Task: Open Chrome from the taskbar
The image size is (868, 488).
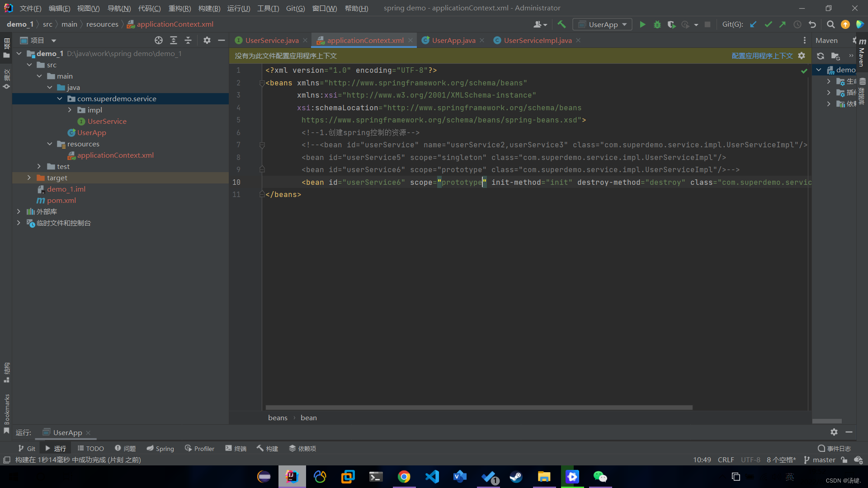Action: tap(404, 477)
